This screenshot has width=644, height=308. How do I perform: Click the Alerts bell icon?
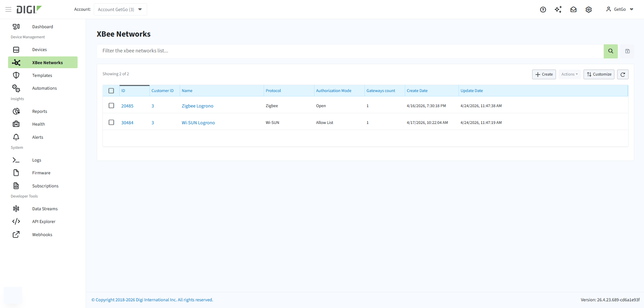tap(16, 137)
